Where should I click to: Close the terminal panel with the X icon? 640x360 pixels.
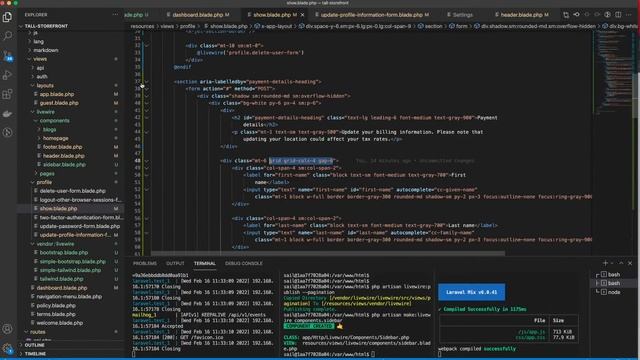click(x=630, y=263)
